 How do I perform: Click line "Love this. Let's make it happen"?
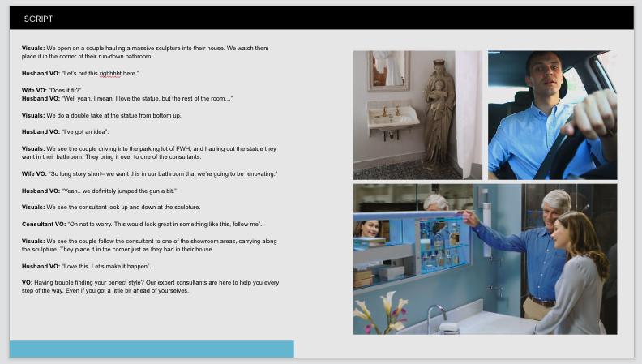[x=87, y=266]
